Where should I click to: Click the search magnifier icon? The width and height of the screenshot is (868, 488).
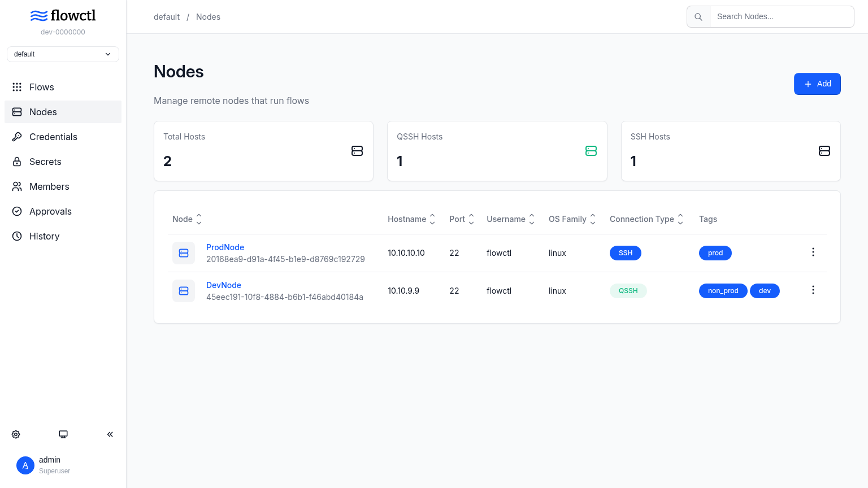698,17
